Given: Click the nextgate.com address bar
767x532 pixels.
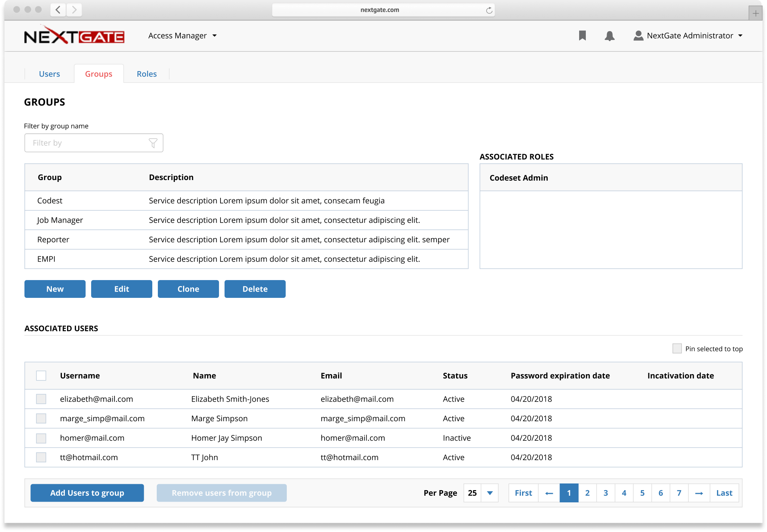Looking at the screenshot, I should pos(383,10).
